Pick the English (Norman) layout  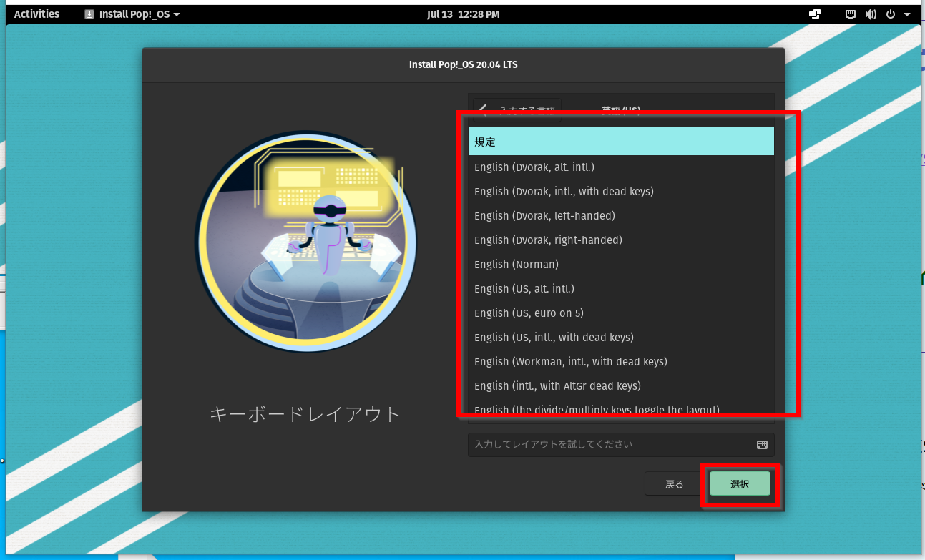[x=621, y=264]
